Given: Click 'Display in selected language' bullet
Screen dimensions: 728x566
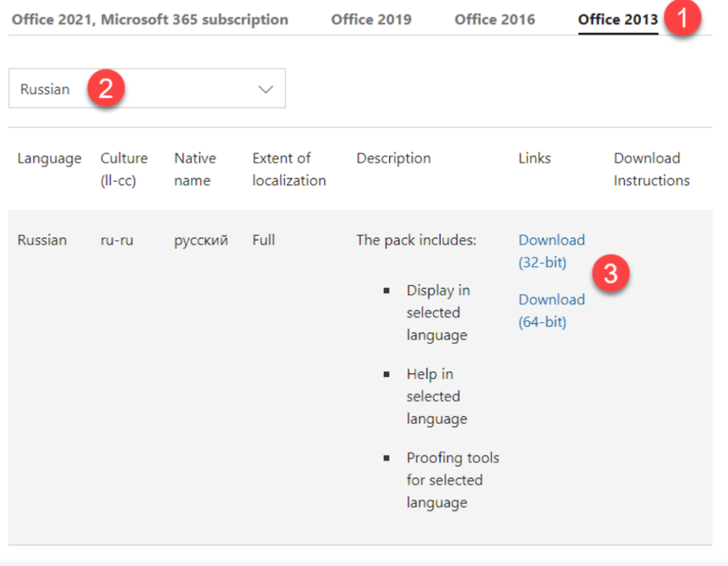Looking at the screenshot, I should [x=438, y=312].
